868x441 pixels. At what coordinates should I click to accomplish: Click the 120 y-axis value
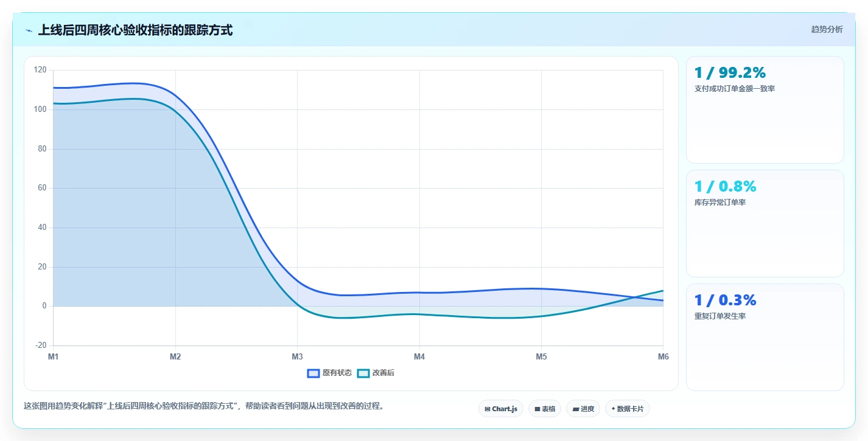pos(40,70)
